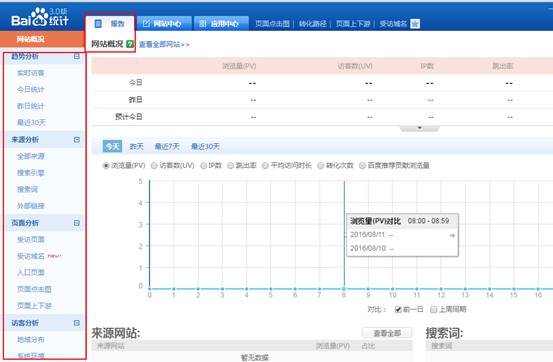Image resolution: width=553 pixels, height=362 pixels.
Task: Switch to the 最近7天 chart tab
Action: (x=167, y=146)
